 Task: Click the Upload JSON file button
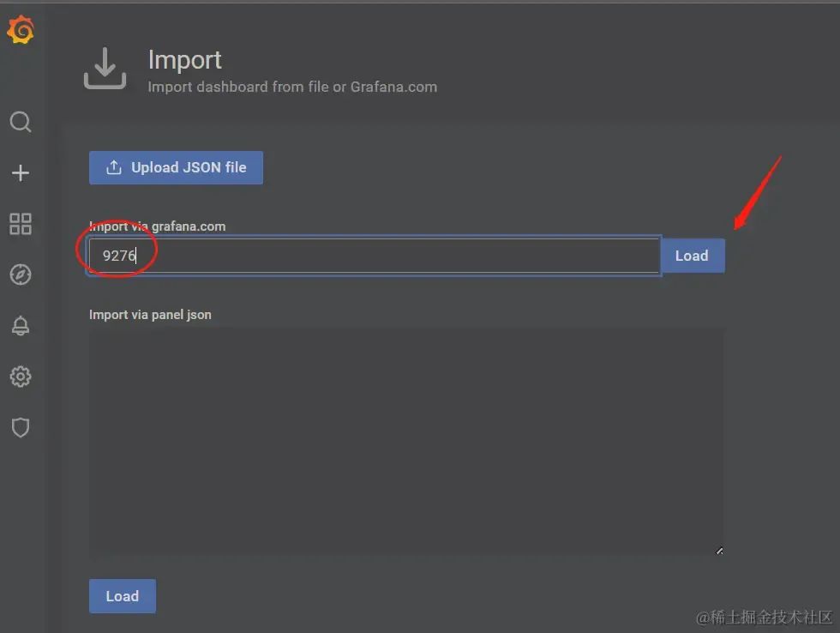[176, 168]
